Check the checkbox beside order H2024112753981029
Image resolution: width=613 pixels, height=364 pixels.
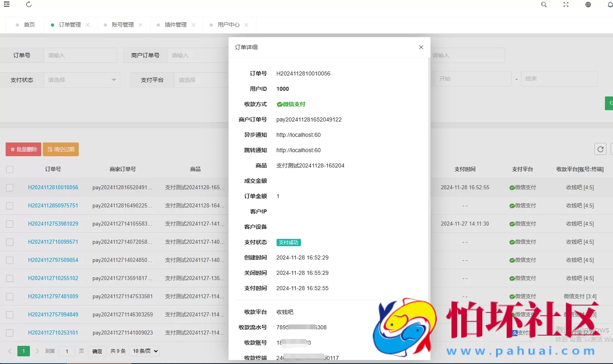(10, 223)
